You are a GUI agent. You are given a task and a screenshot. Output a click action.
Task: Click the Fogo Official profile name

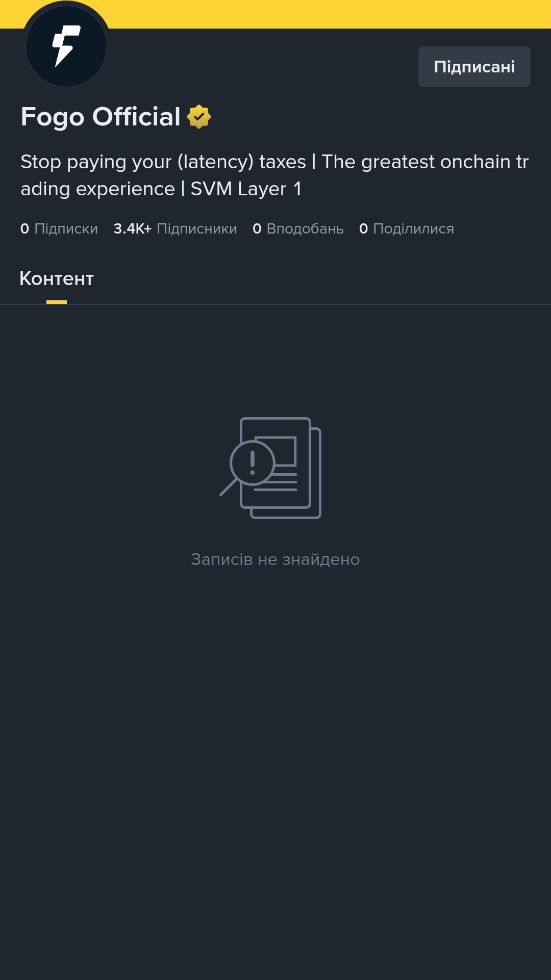pyautogui.click(x=101, y=117)
